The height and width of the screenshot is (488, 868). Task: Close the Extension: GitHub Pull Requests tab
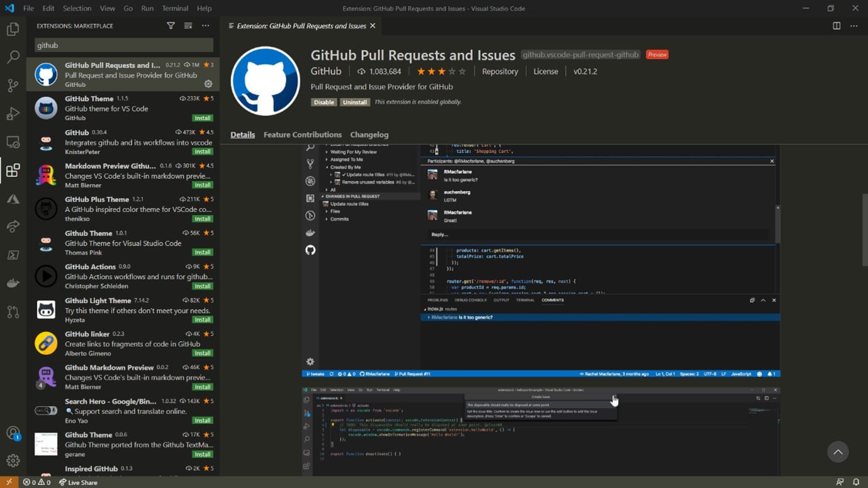pos(373,26)
